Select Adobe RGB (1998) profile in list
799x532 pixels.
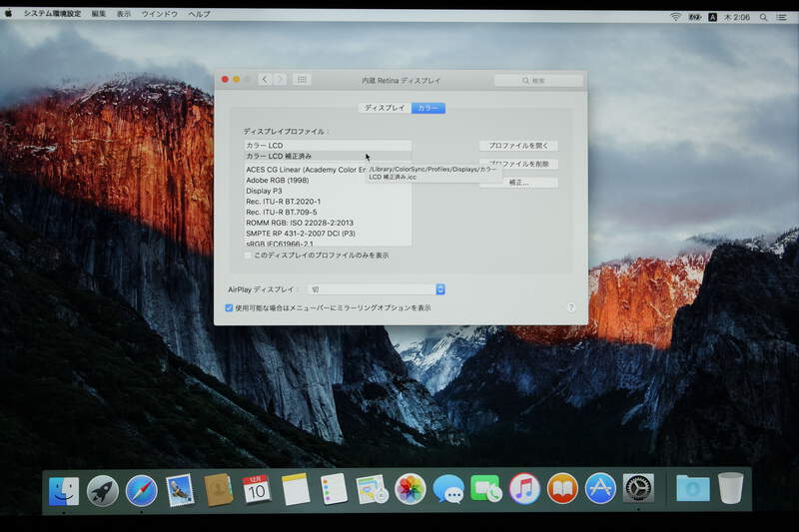coord(278,180)
